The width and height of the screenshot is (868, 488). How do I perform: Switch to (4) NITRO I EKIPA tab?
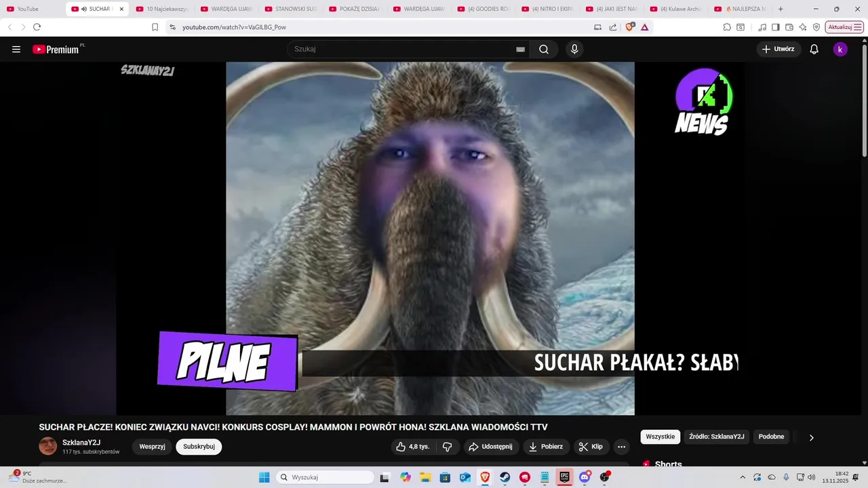coord(547,9)
